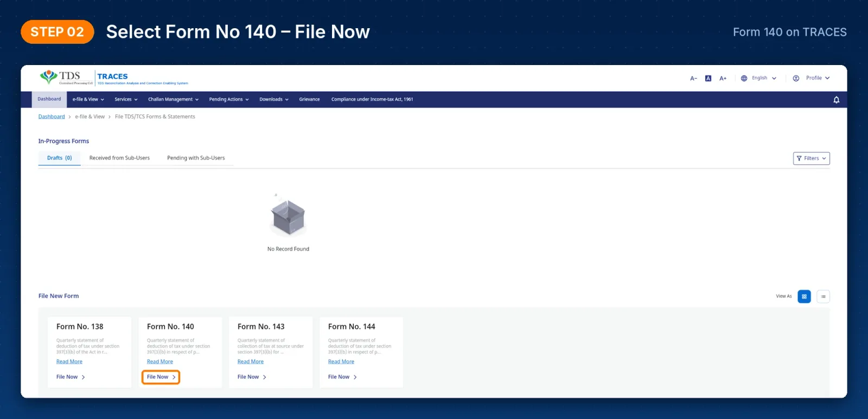This screenshot has width=868, height=419.
Task: Expand the Downloads menu
Action: tap(274, 99)
